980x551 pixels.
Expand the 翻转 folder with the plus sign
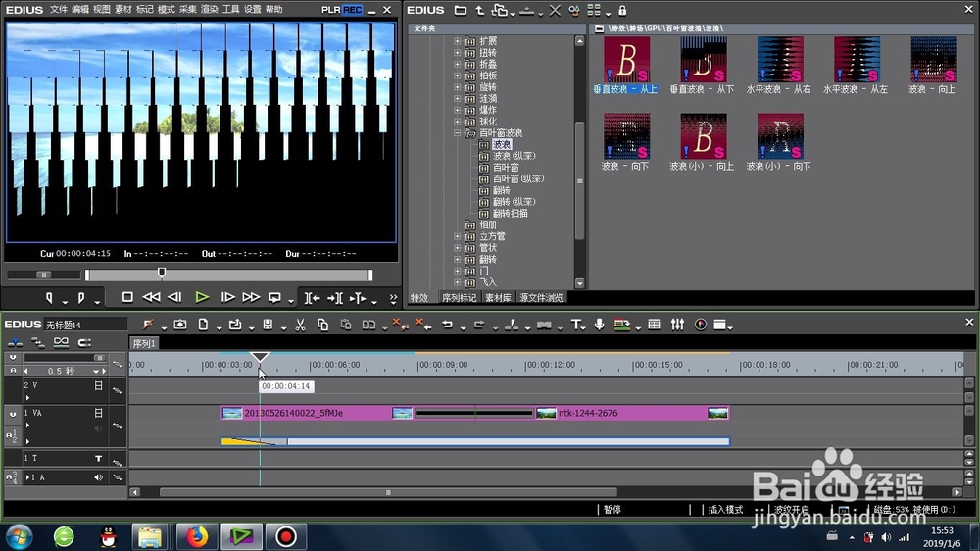(457, 260)
